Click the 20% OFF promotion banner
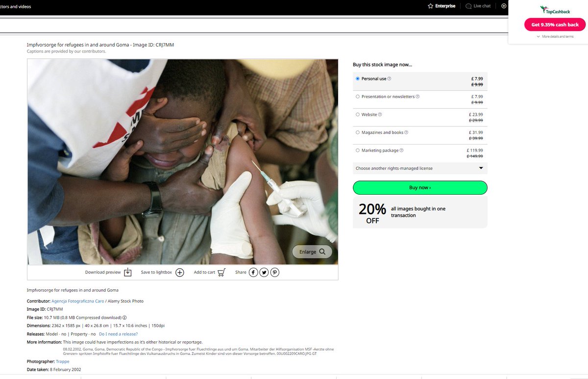 (x=420, y=212)
